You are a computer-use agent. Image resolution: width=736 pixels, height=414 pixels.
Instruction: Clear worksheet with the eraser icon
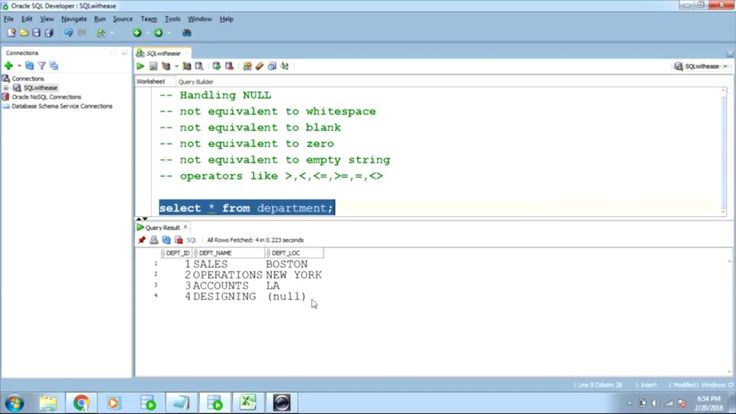[260, 66]
